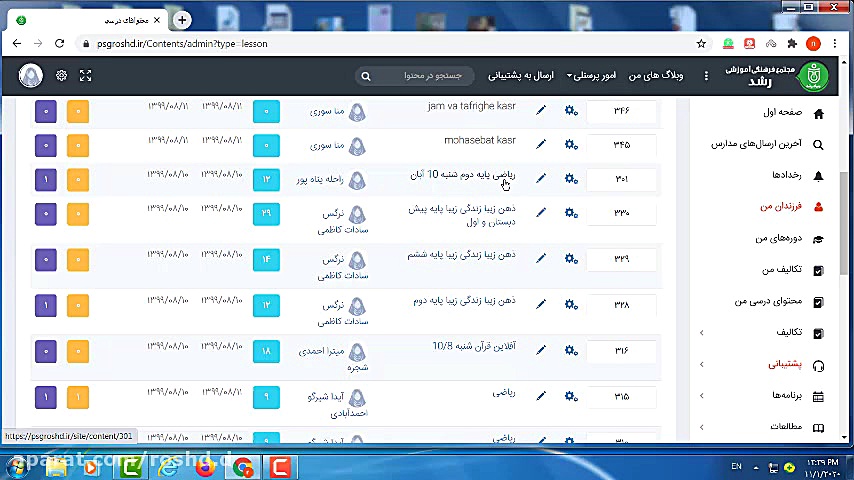Open وبلاگ های من menu item

pos(656,76)
